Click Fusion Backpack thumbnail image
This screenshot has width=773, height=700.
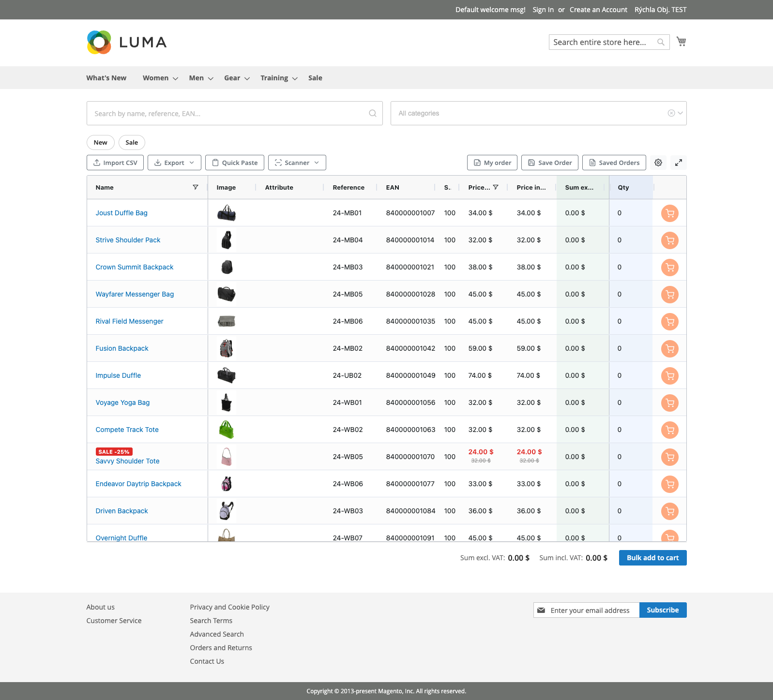(227, 348)
